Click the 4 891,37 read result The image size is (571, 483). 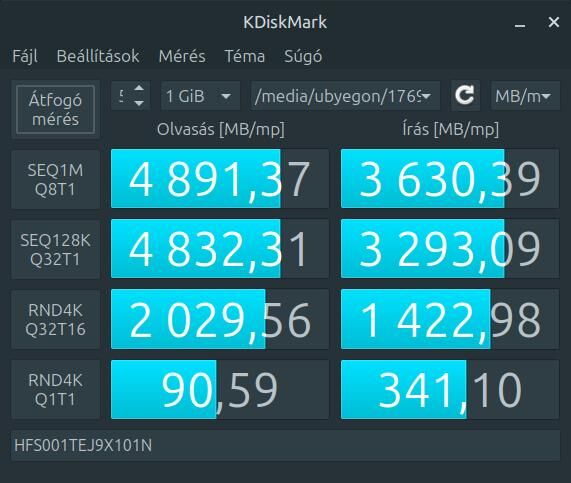[x=220, y=179]
